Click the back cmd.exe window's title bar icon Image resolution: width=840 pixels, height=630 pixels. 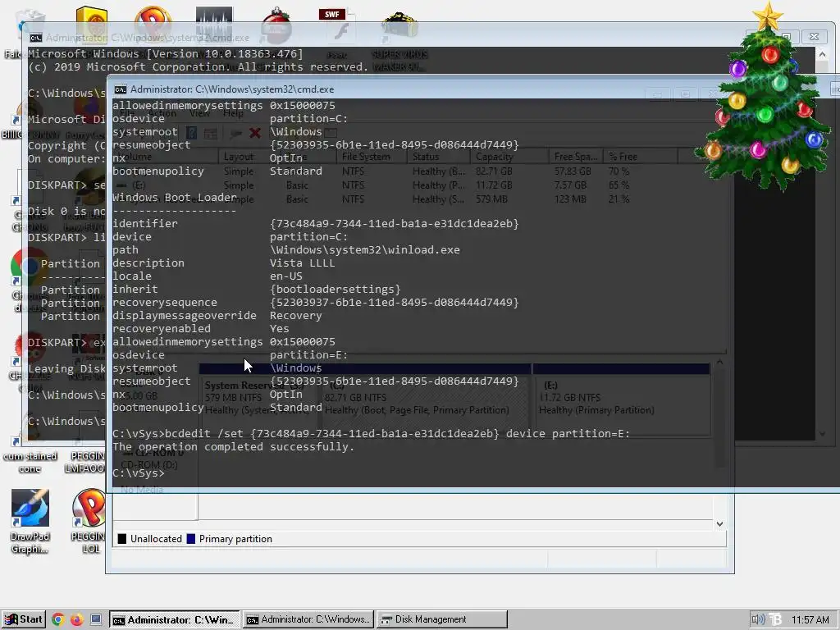point(36,38)
